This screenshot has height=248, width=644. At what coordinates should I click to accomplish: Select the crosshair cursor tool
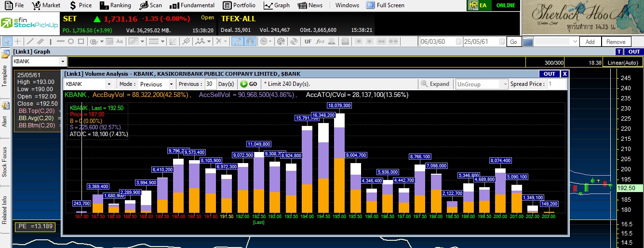tap(17, 41)
